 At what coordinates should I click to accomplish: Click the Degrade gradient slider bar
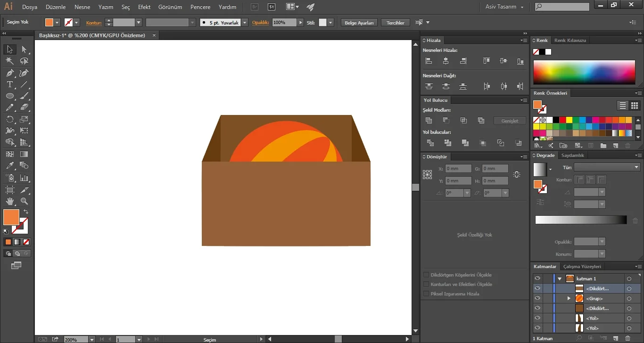(581, 220)
